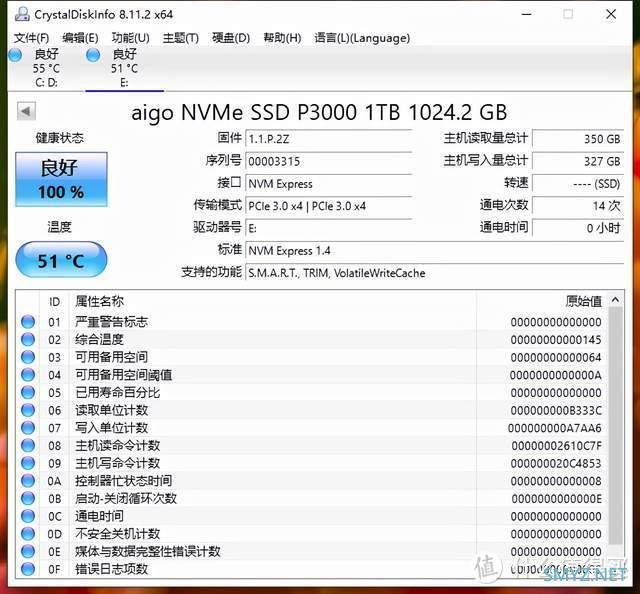
Task: Open the 语言(L)(Language) menu
Action: click(x=362, y=38)
